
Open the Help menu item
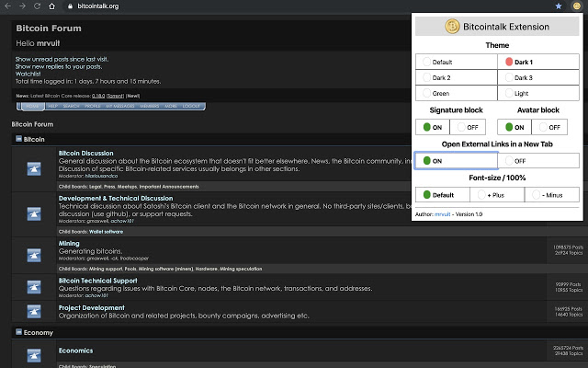(53, 107)
